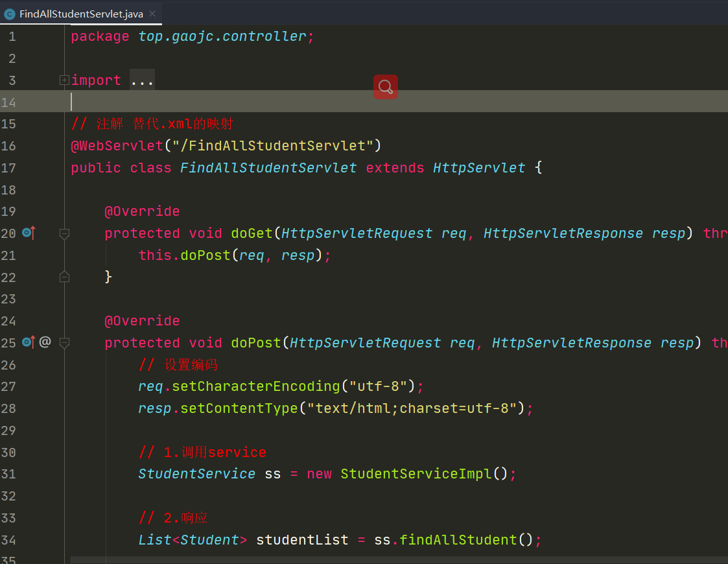Click the overriding-method gutter icon on line 25

coord(27,342)
